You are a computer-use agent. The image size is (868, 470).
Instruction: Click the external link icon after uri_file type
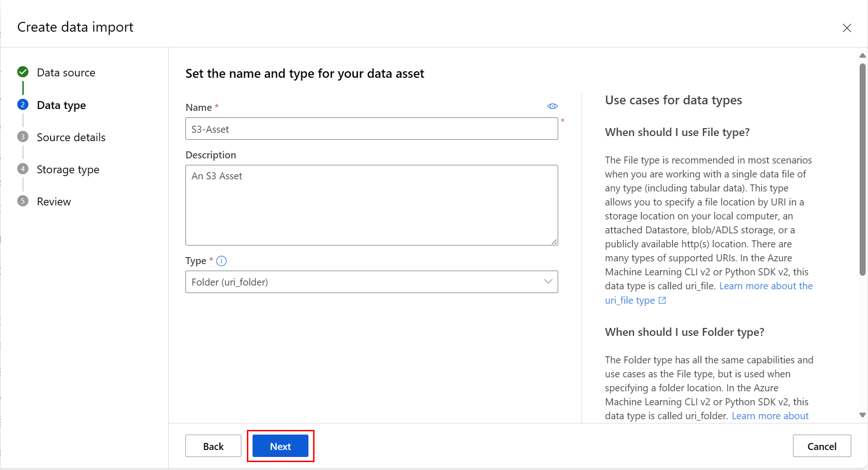(662, 300)
